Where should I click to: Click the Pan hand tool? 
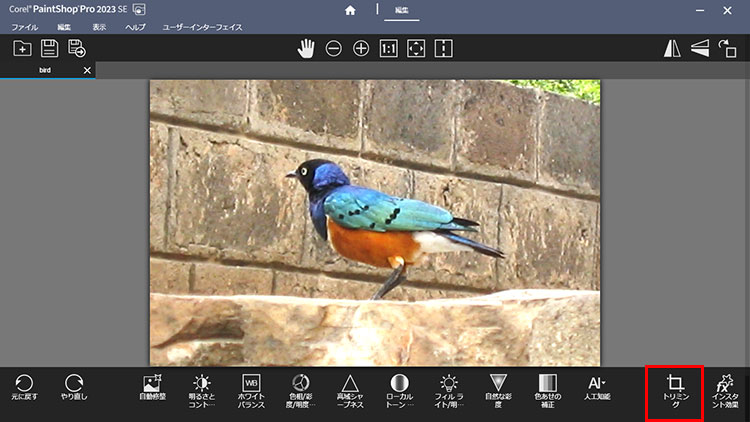306,48
